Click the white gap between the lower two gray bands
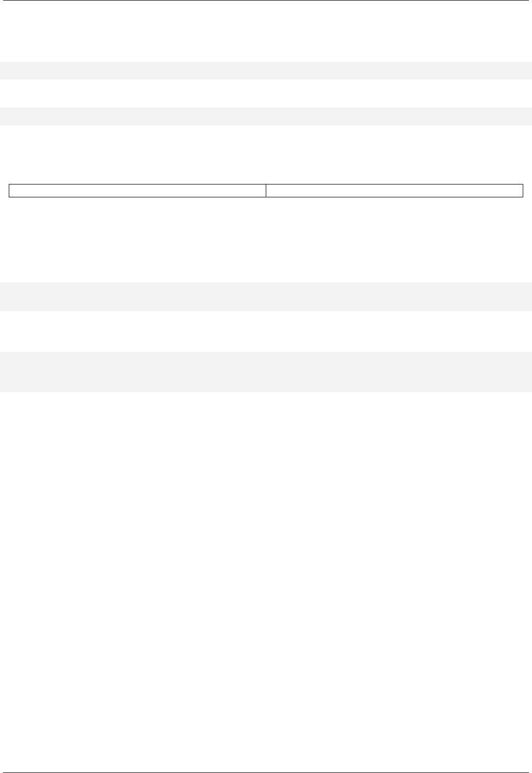This screenshot has height=773, width=532. click(x=266, y=331)
